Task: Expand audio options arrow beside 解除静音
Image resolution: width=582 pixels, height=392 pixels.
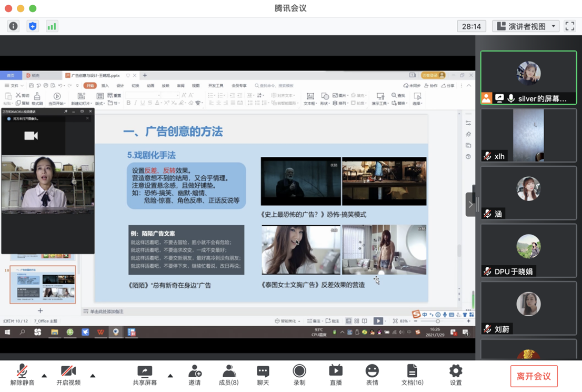Action: pyautogui.click(x=44, y=376)
